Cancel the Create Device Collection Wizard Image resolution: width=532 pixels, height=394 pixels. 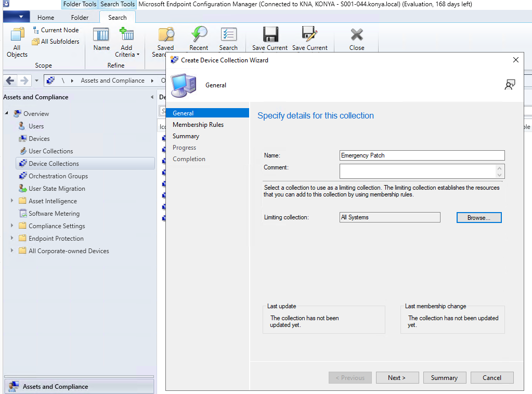[x=492, y=378]
